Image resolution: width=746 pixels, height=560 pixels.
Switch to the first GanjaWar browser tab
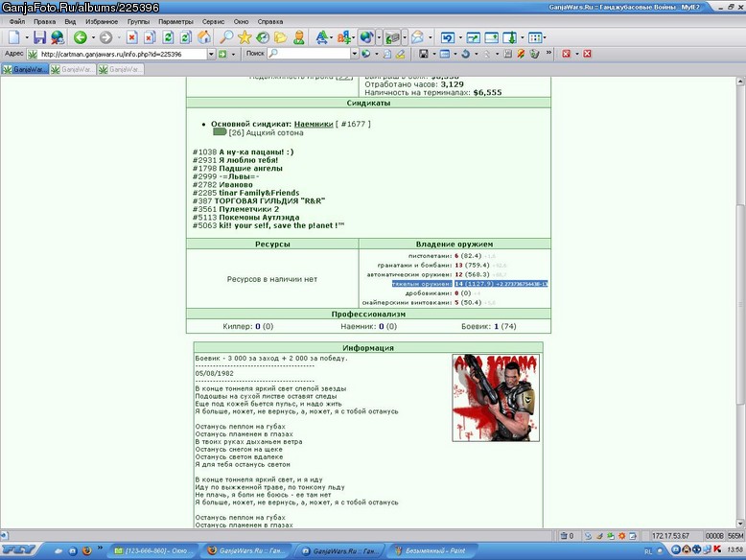pyautogui.click(x=25, y=69)
